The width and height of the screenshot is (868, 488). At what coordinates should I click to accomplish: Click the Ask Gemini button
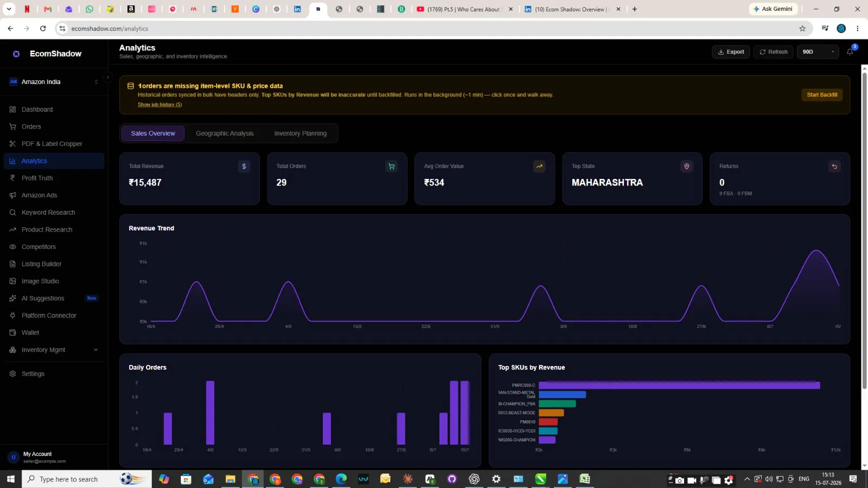(x=774, y=9)
